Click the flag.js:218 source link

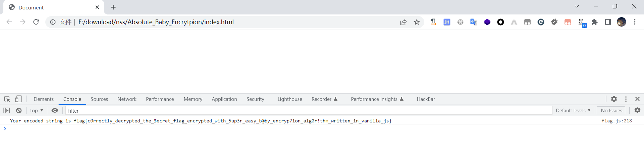pos(616,121)
